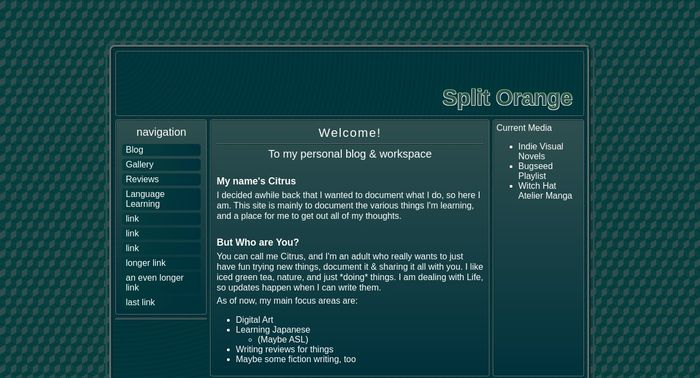Open the 'last link' navigation item
The image size is (700, 378).
coord(161,302)
